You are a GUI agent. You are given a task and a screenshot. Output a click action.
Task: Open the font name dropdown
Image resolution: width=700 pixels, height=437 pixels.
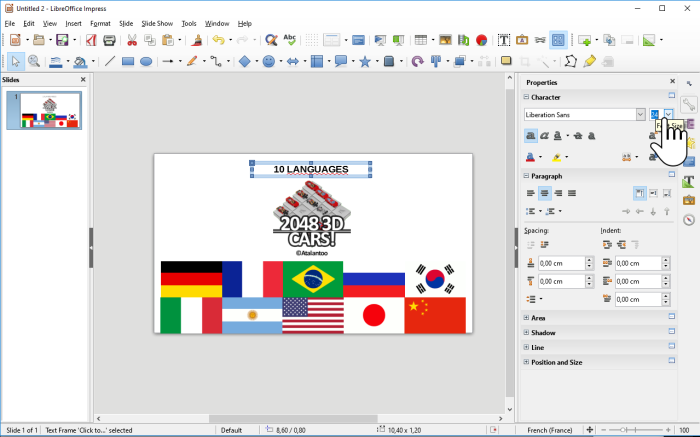[x=640, y=115]
